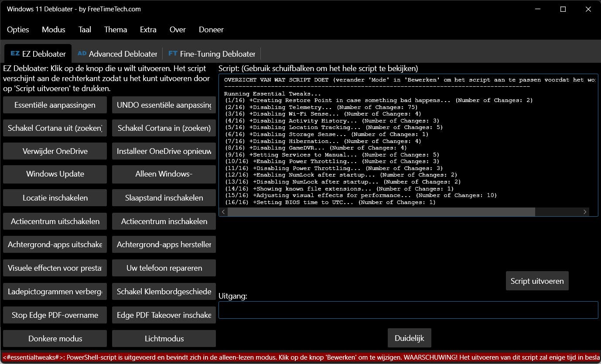Image resolution: width=601 pixels, height=364 pixels.
Task: Click the '(6/16) +Disabling Storage Sense...' line
Action: [326, 134]
